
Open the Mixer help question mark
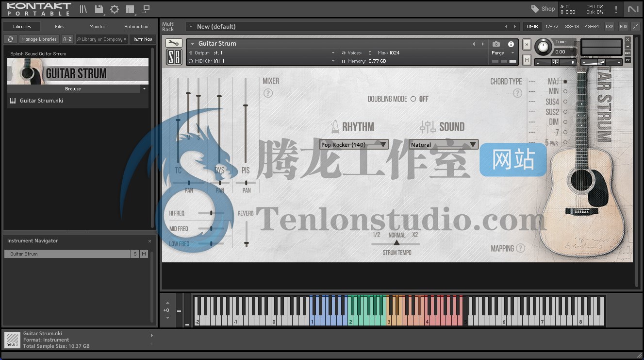pyautogui.click(x=268, y=93)
